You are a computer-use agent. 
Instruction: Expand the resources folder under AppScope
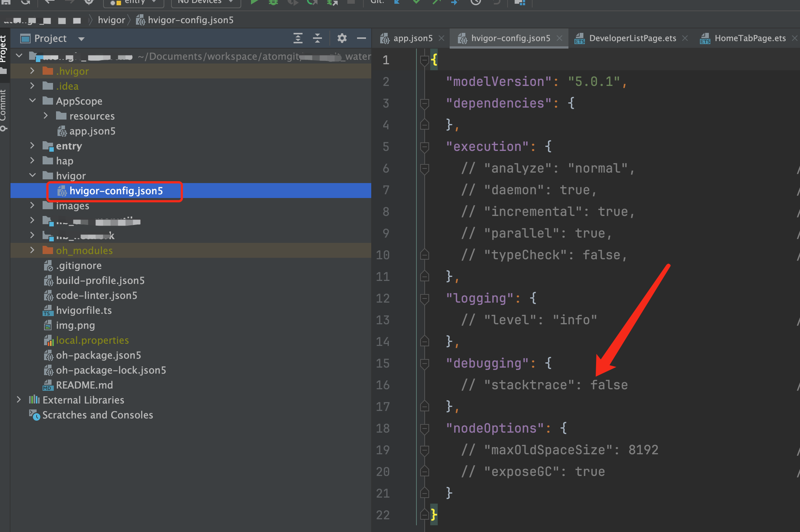46,116
